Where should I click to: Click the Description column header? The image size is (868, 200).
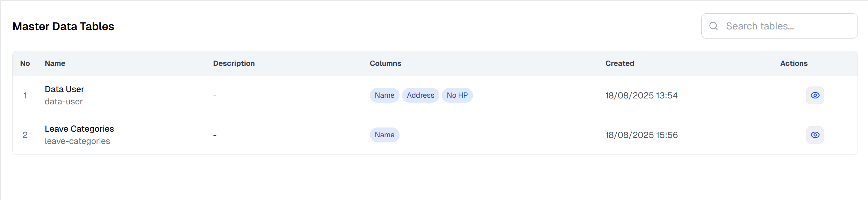234,63
